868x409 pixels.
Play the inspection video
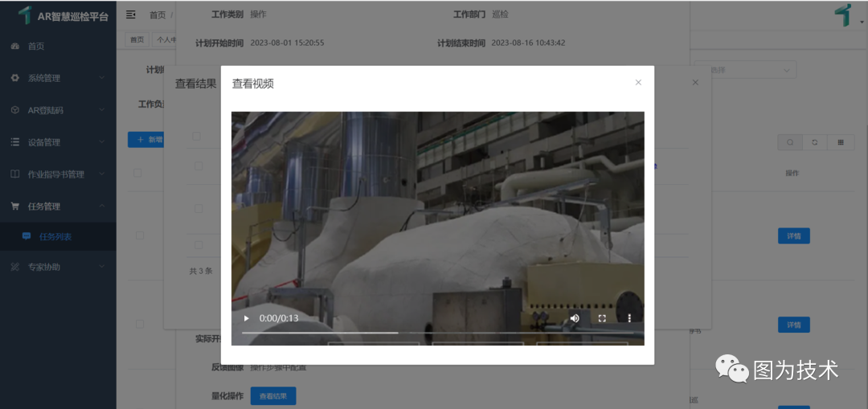click(x=247, y=318)
